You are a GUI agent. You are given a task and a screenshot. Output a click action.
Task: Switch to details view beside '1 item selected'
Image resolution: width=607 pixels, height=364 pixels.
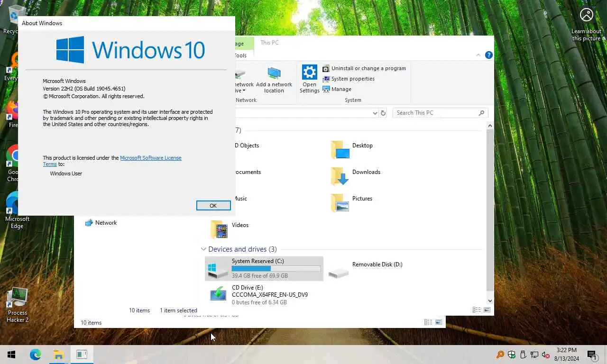coord(477,310)
